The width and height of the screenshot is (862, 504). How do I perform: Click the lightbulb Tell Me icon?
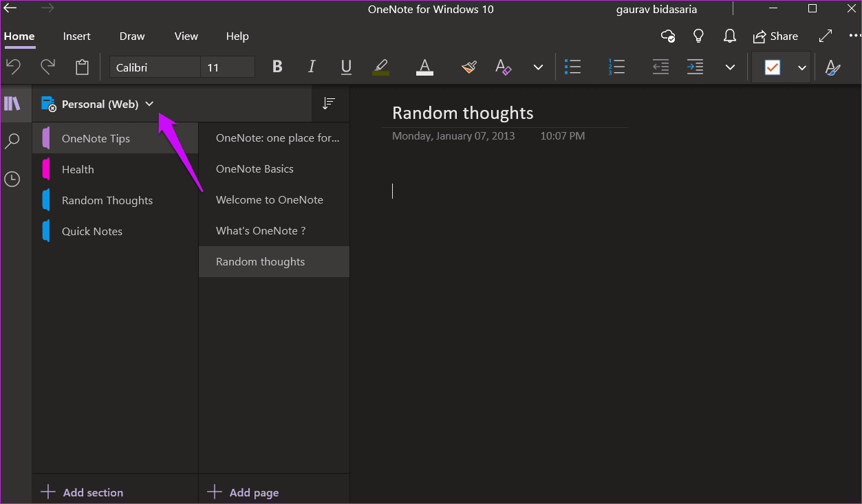click(698, 36)
